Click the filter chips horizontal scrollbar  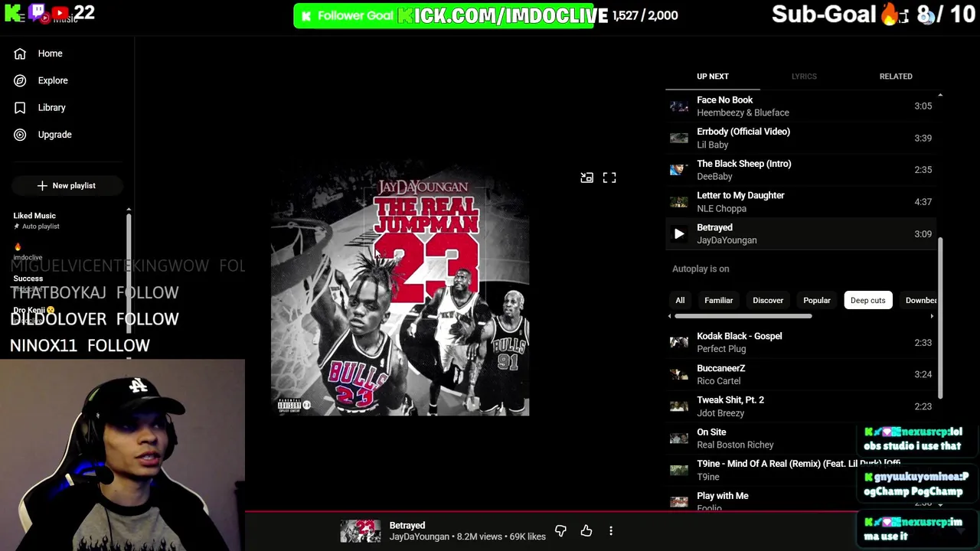click(x=743, y=316)
